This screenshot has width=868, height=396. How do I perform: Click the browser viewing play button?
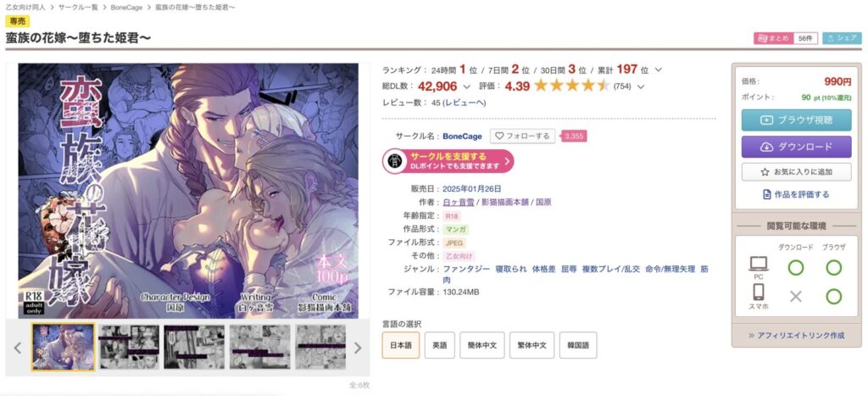(x=796, y=120)
